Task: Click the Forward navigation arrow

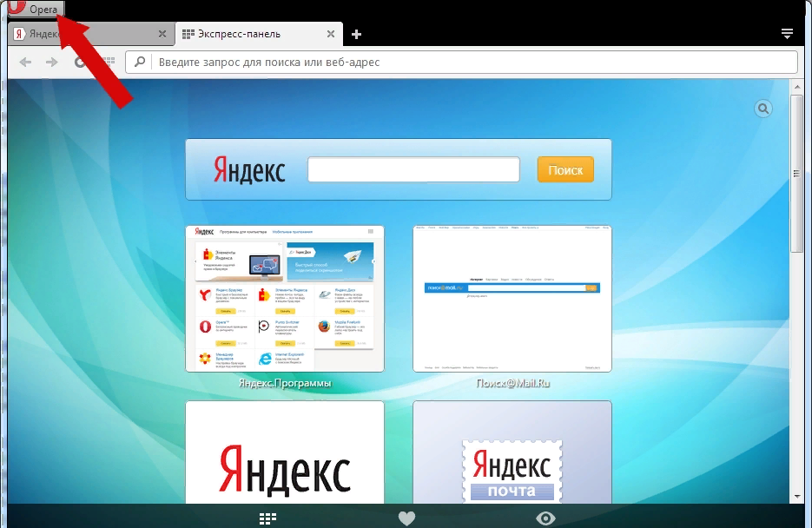Action: [52, 62]
